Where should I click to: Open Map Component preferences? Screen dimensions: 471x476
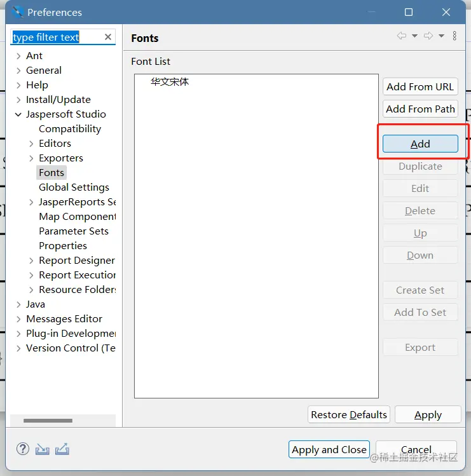click(77, 217)
